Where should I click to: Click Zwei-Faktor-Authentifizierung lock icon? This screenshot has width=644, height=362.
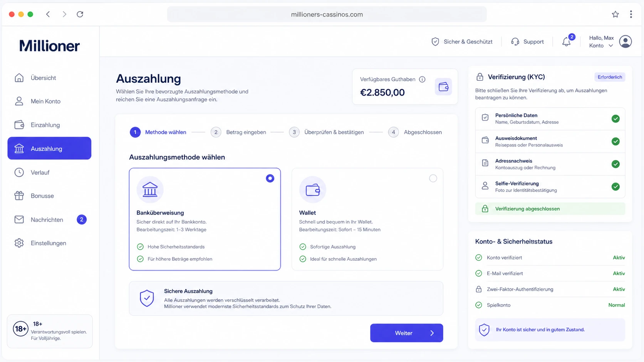pos(479,289)
